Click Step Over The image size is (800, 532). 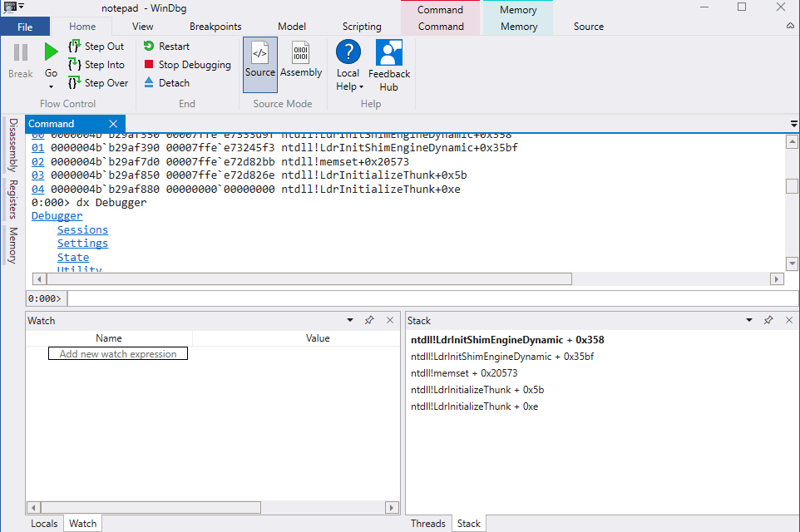point(98,82)
